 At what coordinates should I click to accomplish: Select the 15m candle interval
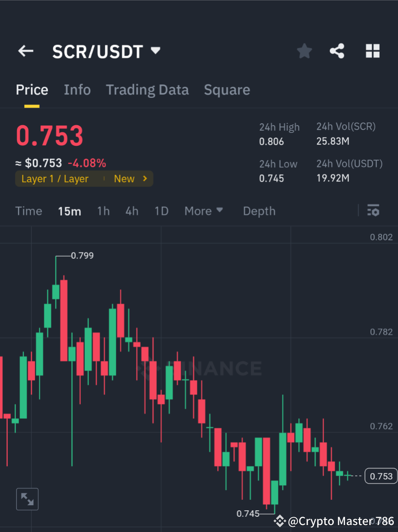[70, 211]
